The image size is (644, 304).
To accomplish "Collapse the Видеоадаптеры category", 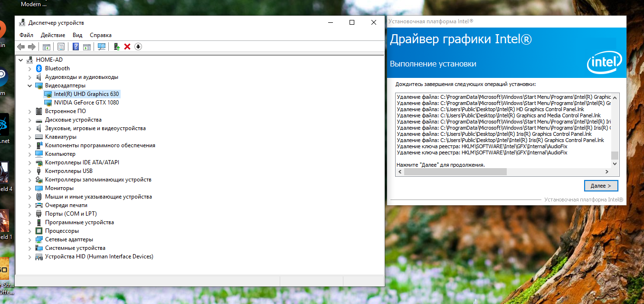I will click(30, 85).
